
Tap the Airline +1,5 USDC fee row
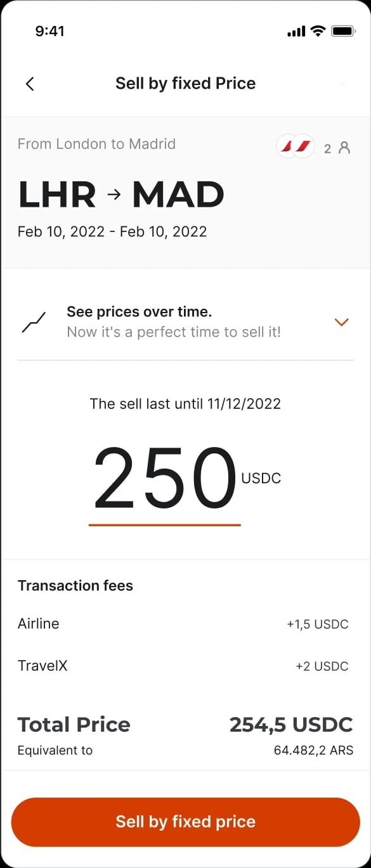point(185,624)
